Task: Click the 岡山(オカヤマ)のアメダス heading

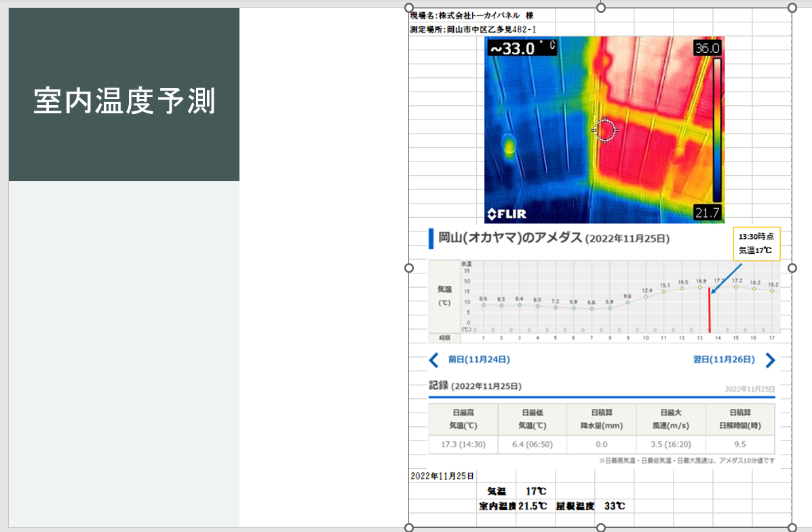Action: (x=510, y=237)
